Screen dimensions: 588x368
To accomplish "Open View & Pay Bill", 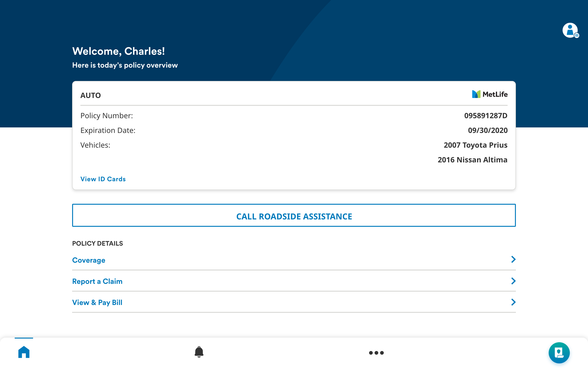I will (97, 302).
